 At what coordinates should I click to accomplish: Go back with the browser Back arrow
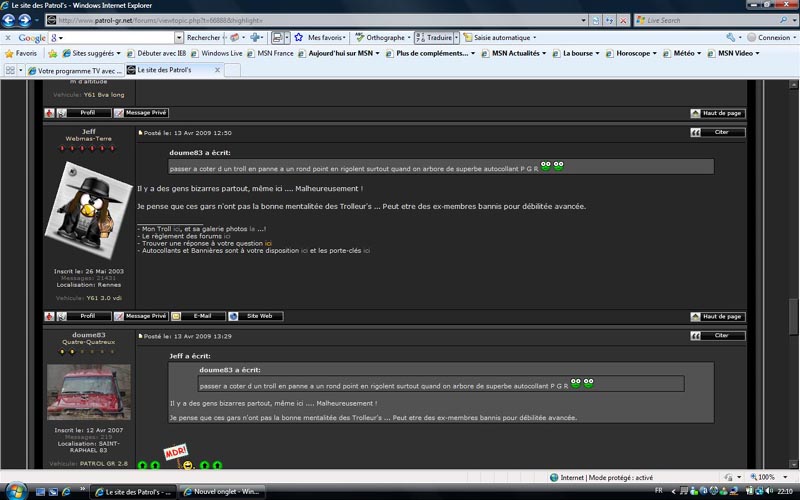[9, 20]
